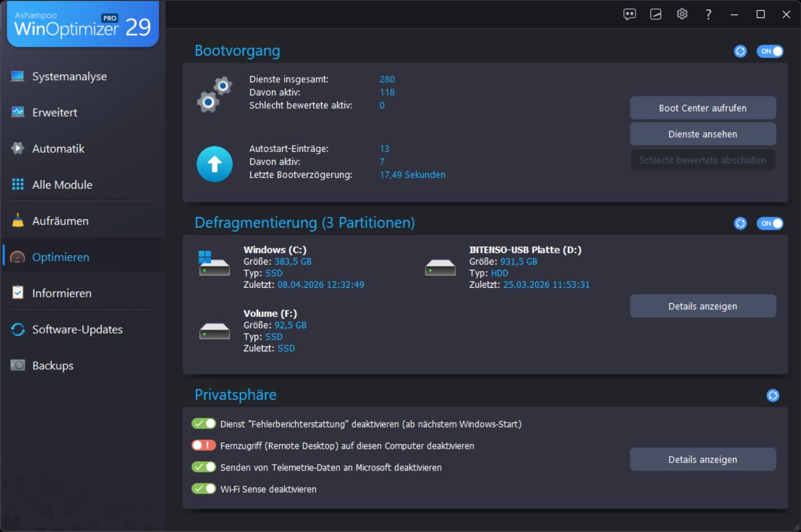Toggle Fehlerberichterstattung service deactivation switch

204,424
